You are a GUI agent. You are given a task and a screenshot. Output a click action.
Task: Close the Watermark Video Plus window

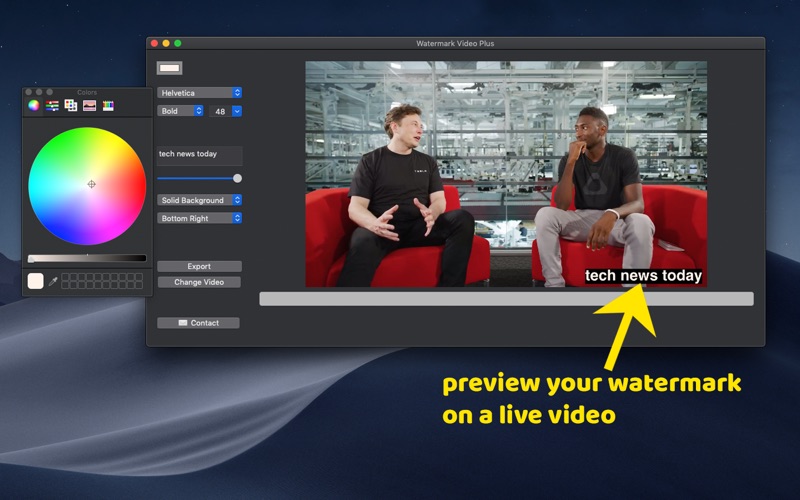155,43
